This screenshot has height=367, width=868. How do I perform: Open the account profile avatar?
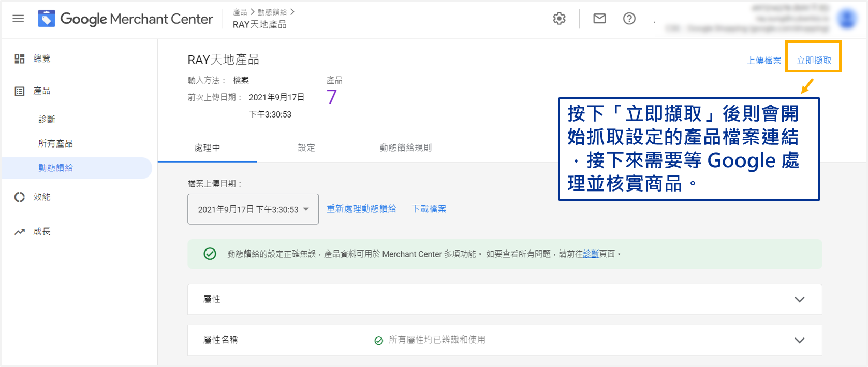pyautogui.click(x=847, y=19)
